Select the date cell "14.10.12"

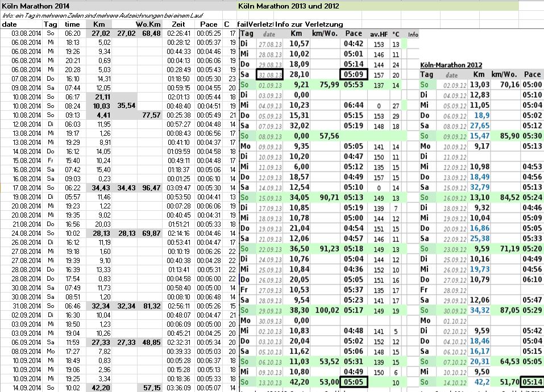455,382
